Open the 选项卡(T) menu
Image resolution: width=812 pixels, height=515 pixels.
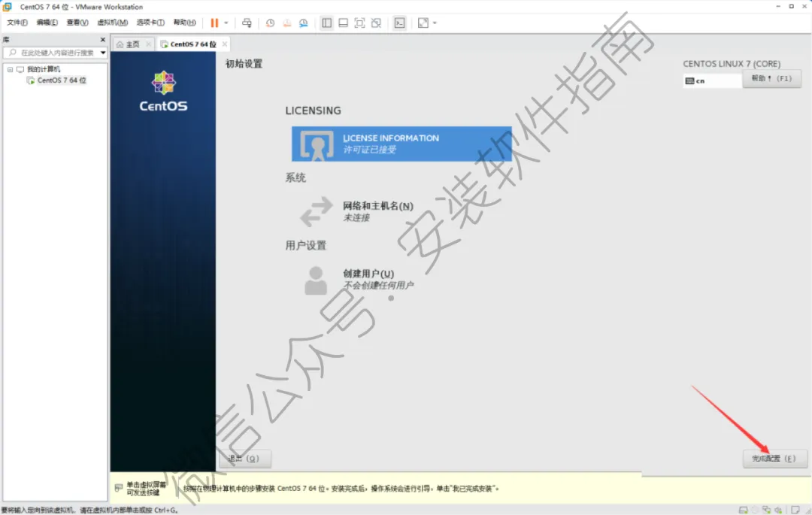click(x=150, y=23)
